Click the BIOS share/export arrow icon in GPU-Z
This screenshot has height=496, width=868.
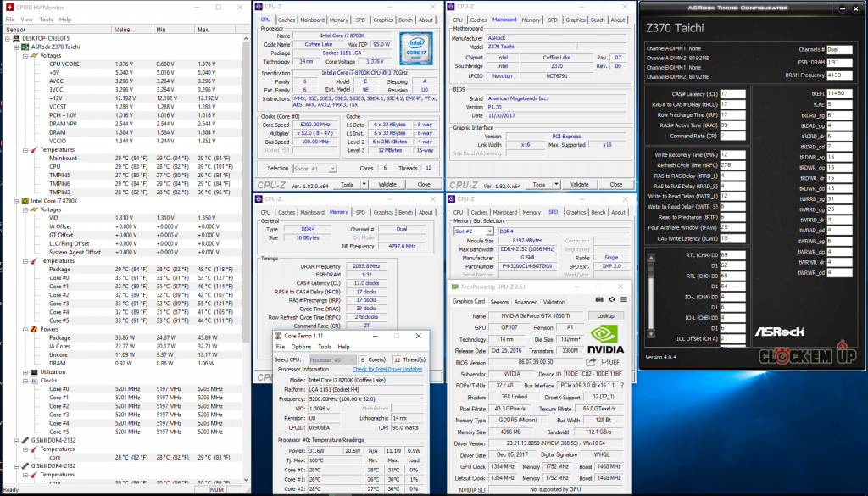(x=591, y=362)
